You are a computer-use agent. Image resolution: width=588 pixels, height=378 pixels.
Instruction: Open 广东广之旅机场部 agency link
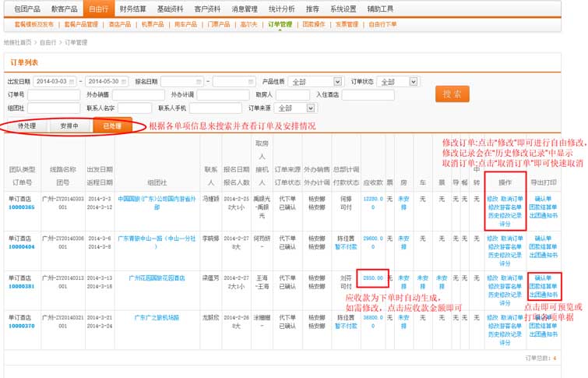click(157, 318)
